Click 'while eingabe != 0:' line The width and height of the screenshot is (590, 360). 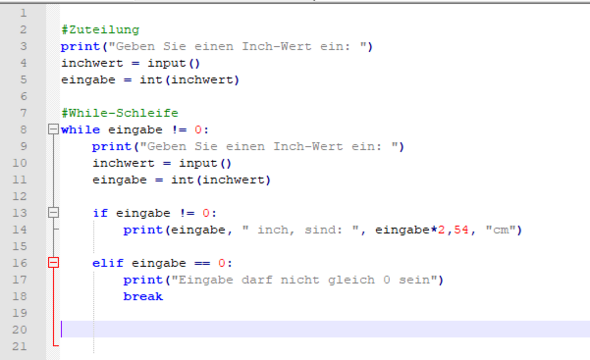click(135, 130)
